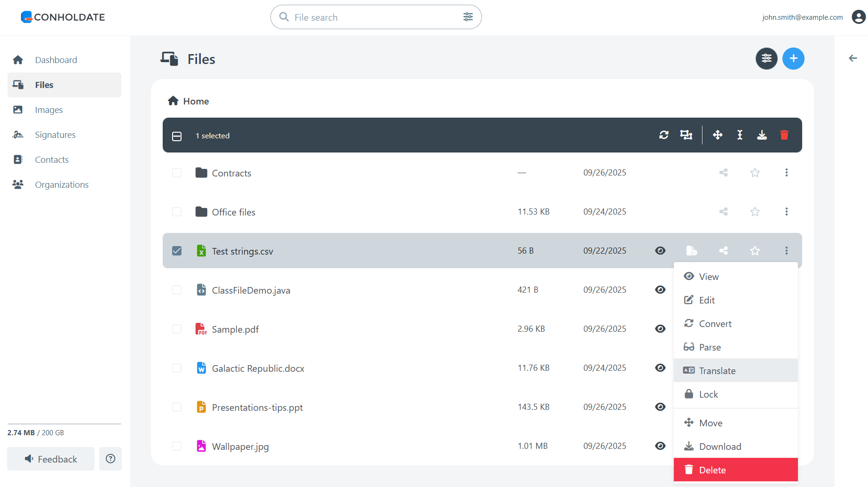Image resolution: width=868 pixels, height=487 pixels.
Task: Star the Contracts folder as favorite
Action: pyautogui.click(x=755, y=173)
